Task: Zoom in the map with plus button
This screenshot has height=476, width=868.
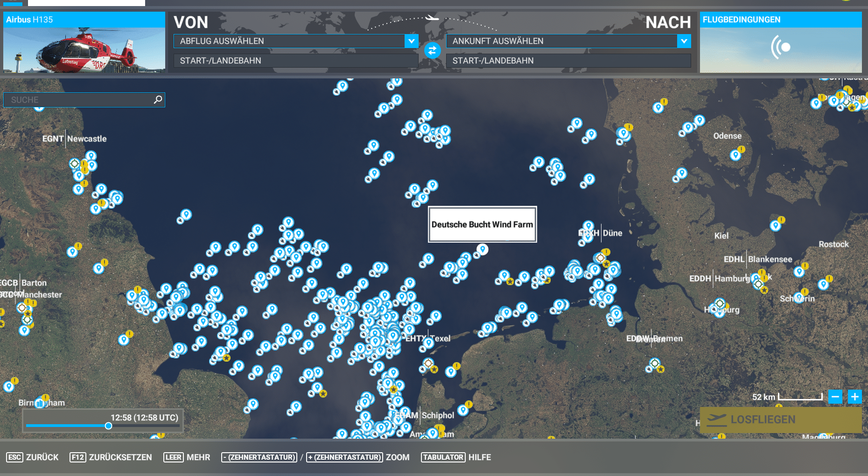Action: click(855, 397)
